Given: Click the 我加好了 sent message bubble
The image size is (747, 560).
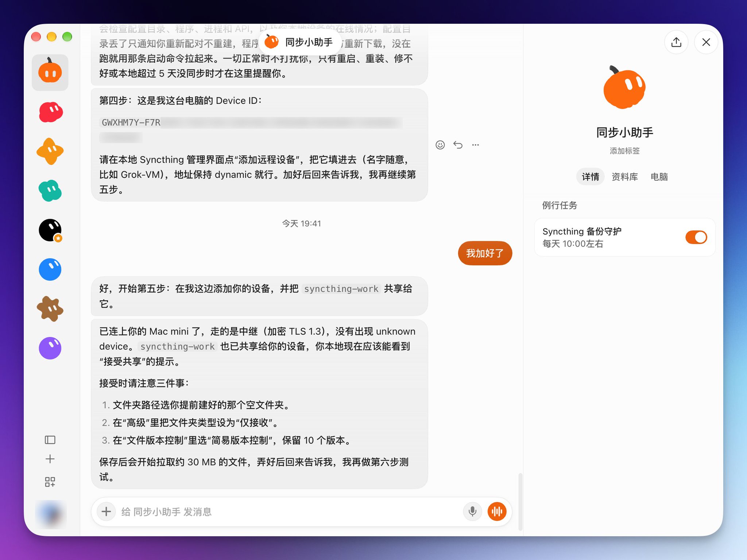Looking at the screenshot, I should pyautogui.click(x=485, y=253).
